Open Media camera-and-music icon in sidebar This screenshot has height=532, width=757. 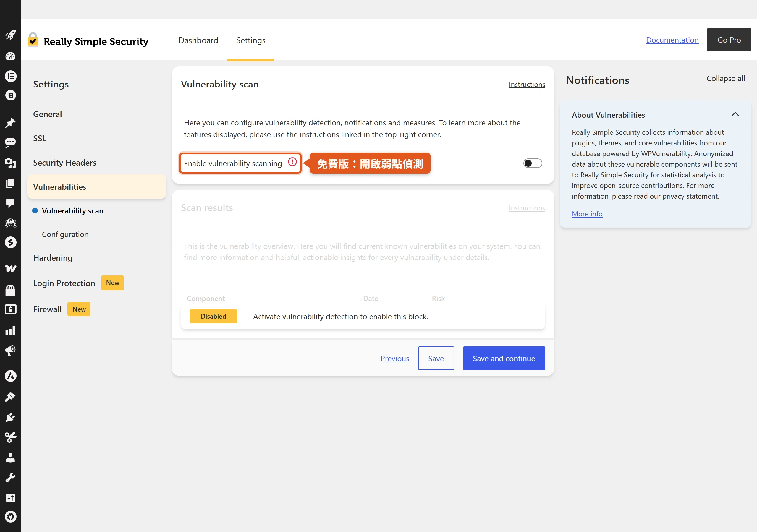coord(11,163)
